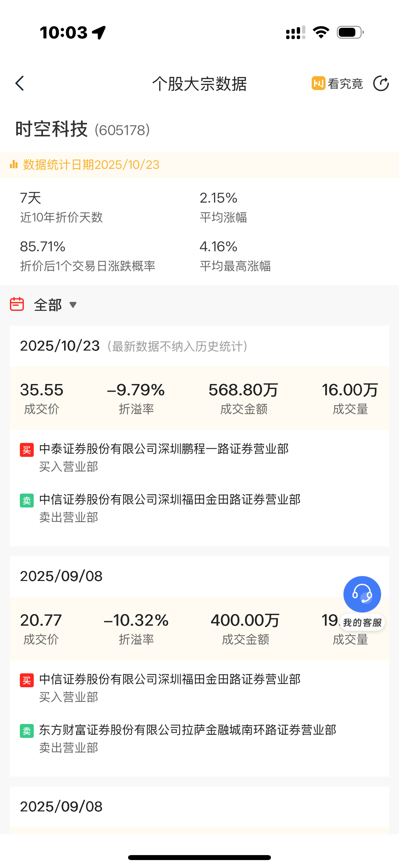This screenshot has width=399, height=868.
Task: Tap the 568.80万 transaction amount
Action: coord(244,390)
